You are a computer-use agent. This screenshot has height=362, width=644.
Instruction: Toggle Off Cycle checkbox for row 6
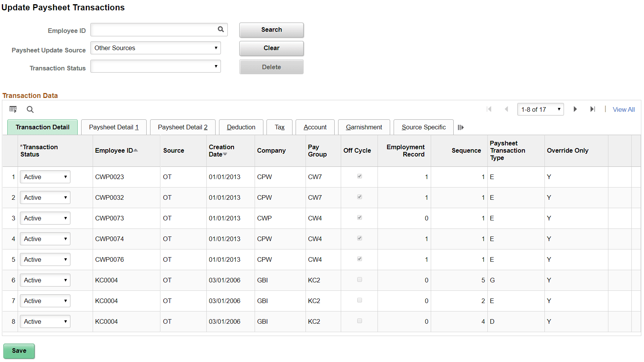click(359, 279)
